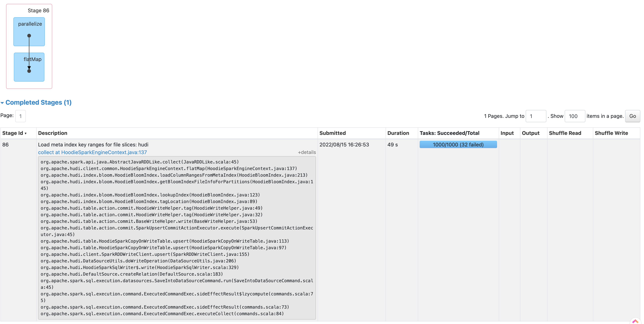The image size is (644, 324).
Task: Click the items per page input showing 100
Action: [575, 116]
